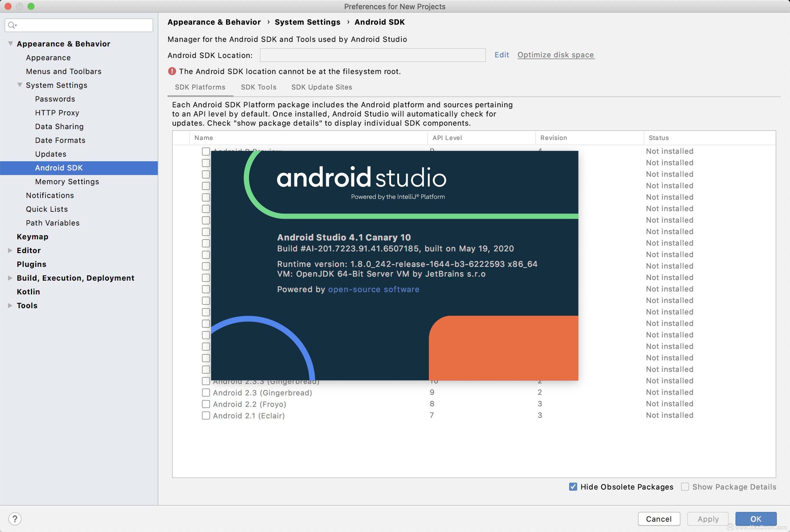The image size is (790, 532).
Task: Click the Apply button
Action: tap(708, 519)
